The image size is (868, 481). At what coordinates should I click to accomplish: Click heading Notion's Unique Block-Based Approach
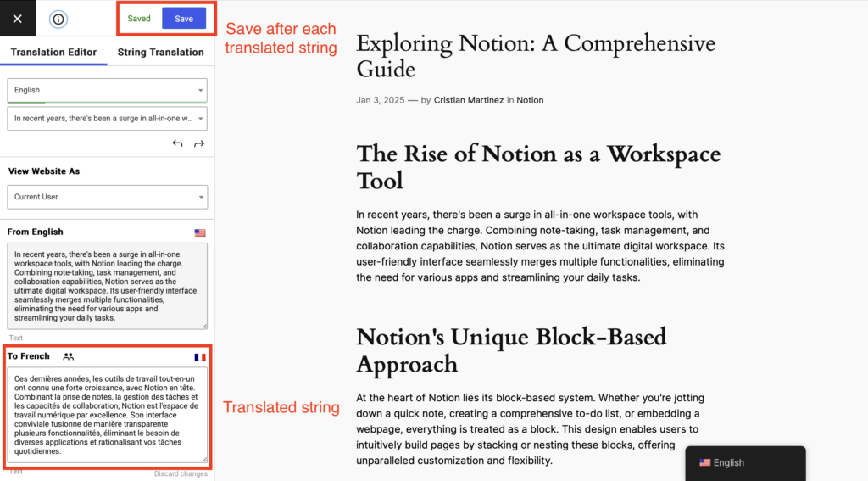coord(511,350)
